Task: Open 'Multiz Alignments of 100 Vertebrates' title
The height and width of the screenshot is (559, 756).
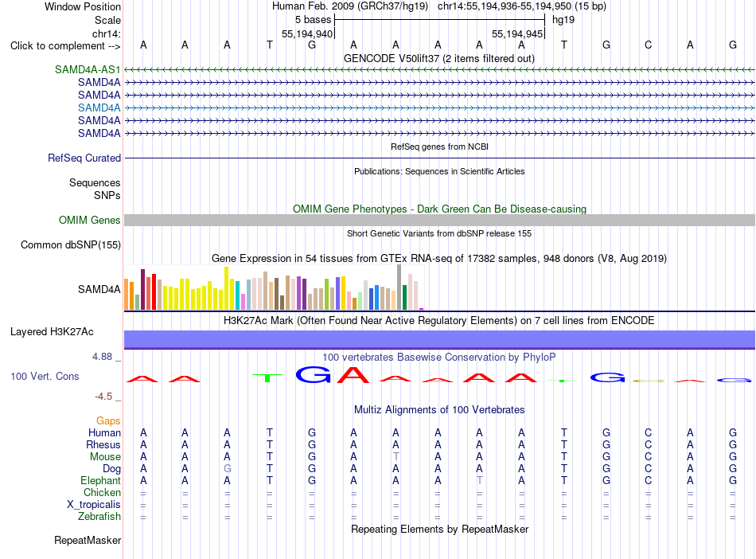Action: tap(439, 410)
